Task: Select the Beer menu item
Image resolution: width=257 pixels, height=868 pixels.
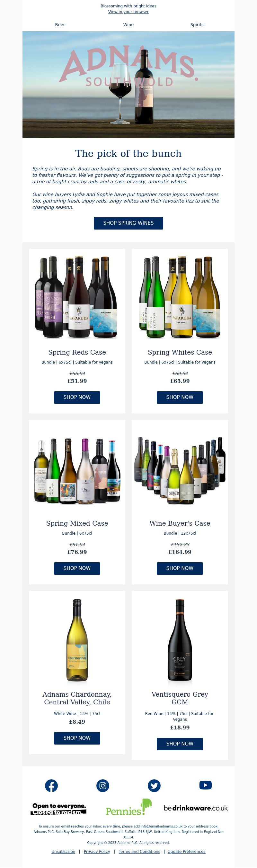Action: [60, 25]
